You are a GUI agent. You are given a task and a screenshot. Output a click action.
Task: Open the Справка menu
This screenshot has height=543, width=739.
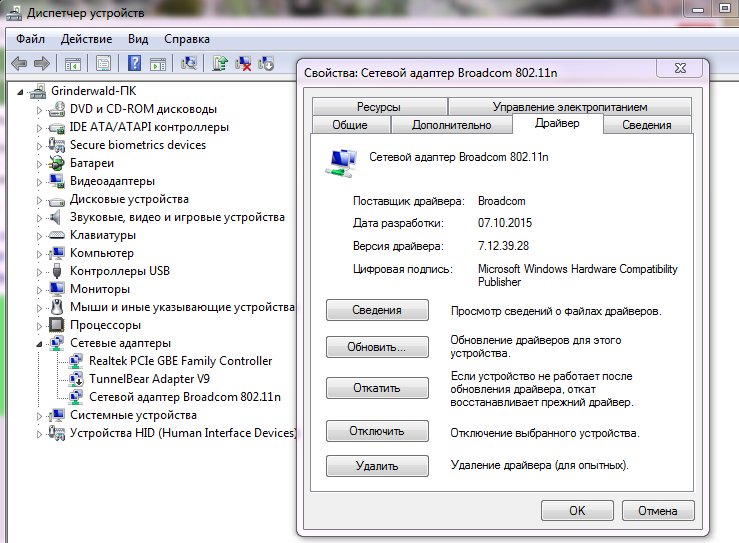pyautogui.click(x=187, y=39)
